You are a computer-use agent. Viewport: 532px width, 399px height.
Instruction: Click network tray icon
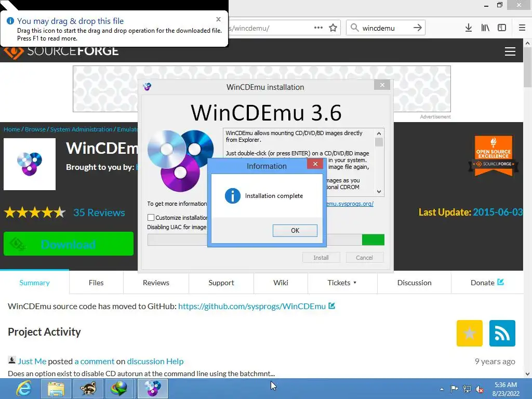[x=467, y=389]
